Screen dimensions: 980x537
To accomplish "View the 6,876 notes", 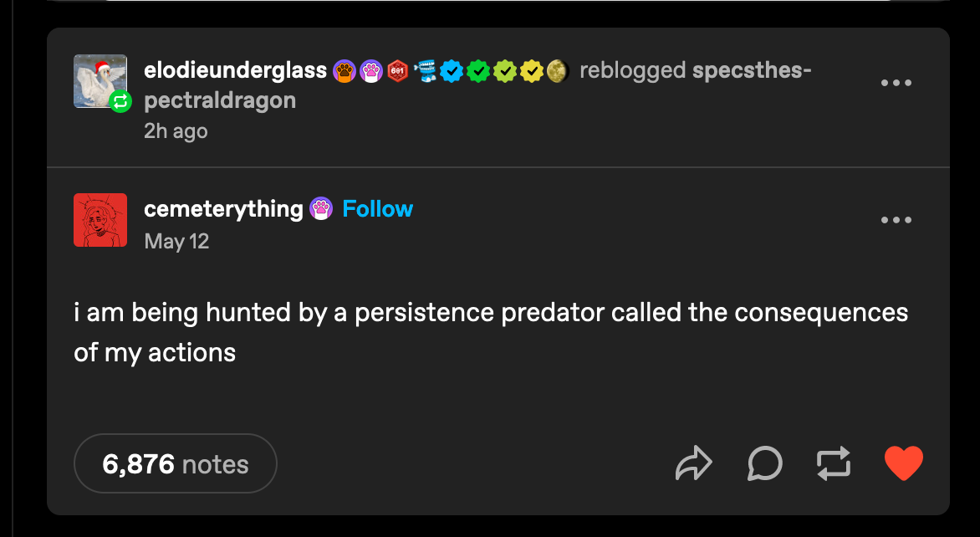I will pyautogui.click(x=175, y=463).
